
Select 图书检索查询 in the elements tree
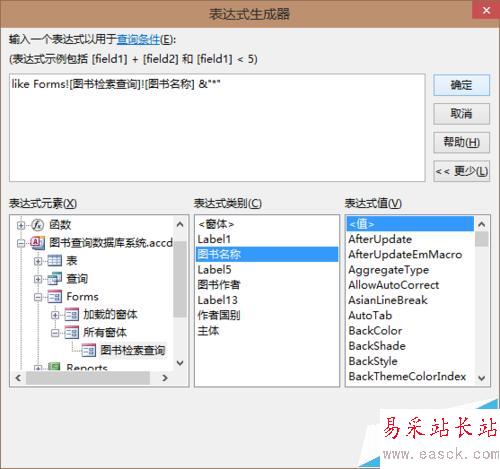(133, 350)
